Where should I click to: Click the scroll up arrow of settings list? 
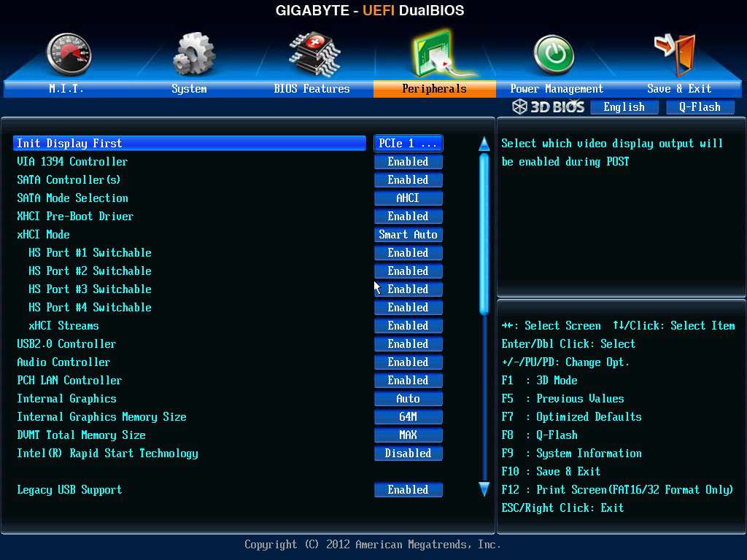(x=484, y=144)
